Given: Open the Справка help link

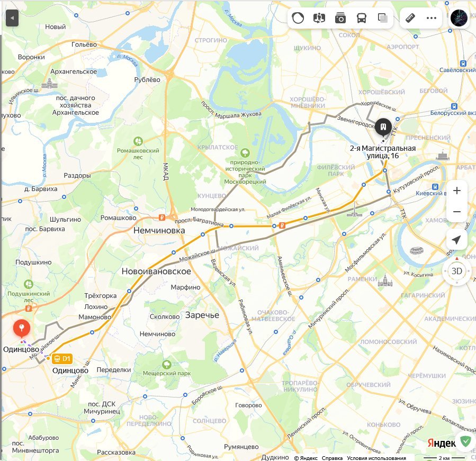Looking at the screenshot, I should coord(332,458).
